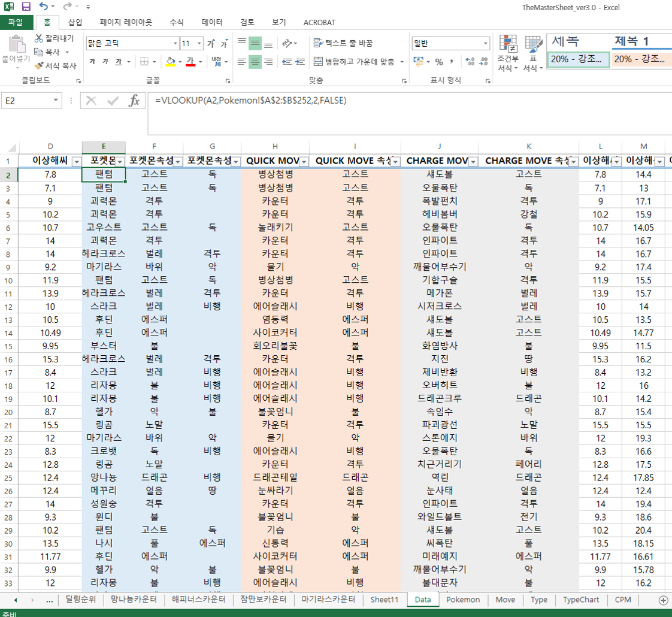Apply the blue 20% - 강조 cell style
Screen dimensions: 672x617
578,59
